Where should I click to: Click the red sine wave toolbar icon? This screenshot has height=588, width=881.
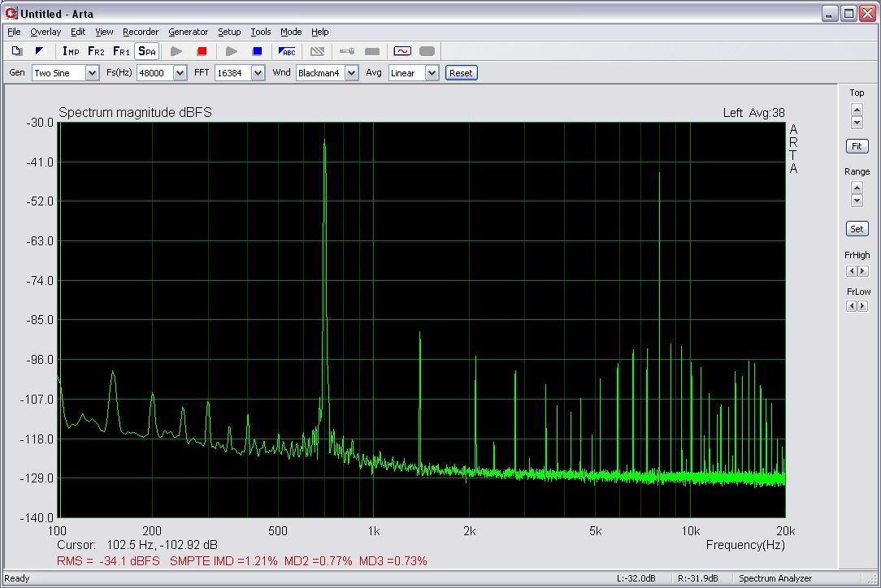click(402, 51)
